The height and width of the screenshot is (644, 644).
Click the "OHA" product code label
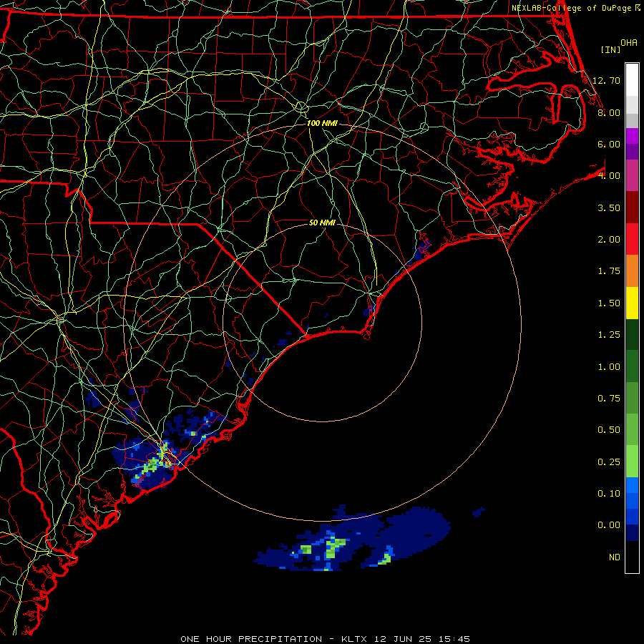click(x=629, y=43)
